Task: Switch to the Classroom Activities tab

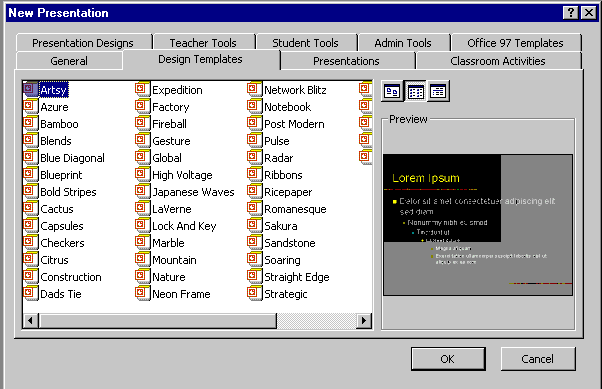Action: [x=498, y=61]
